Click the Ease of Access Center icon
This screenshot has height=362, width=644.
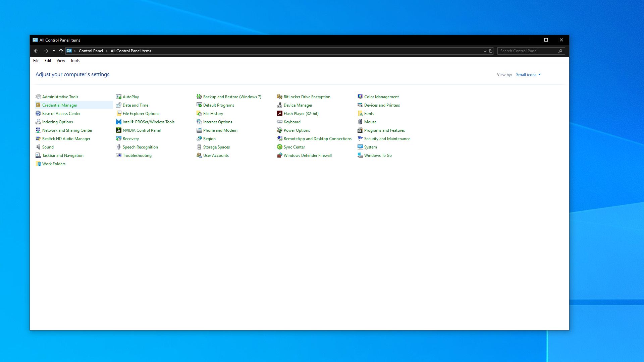(38, 113)
